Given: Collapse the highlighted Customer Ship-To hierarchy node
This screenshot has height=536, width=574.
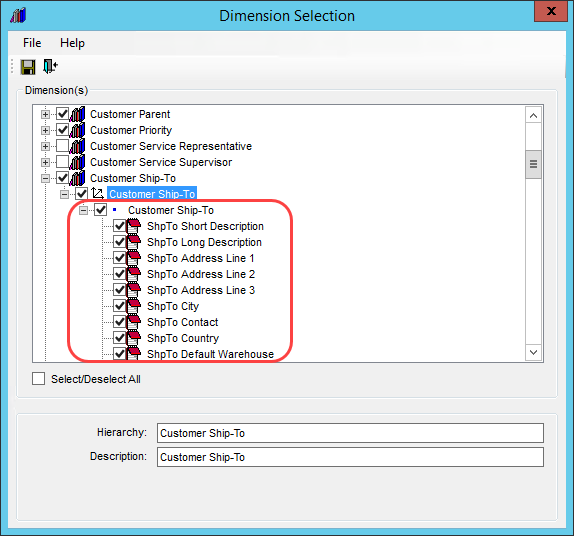Looking at the screenshot, I should point(64,194).
